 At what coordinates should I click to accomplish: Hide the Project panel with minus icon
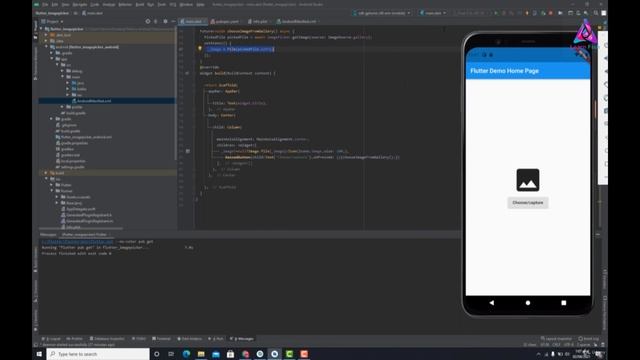tap(173, 21)
